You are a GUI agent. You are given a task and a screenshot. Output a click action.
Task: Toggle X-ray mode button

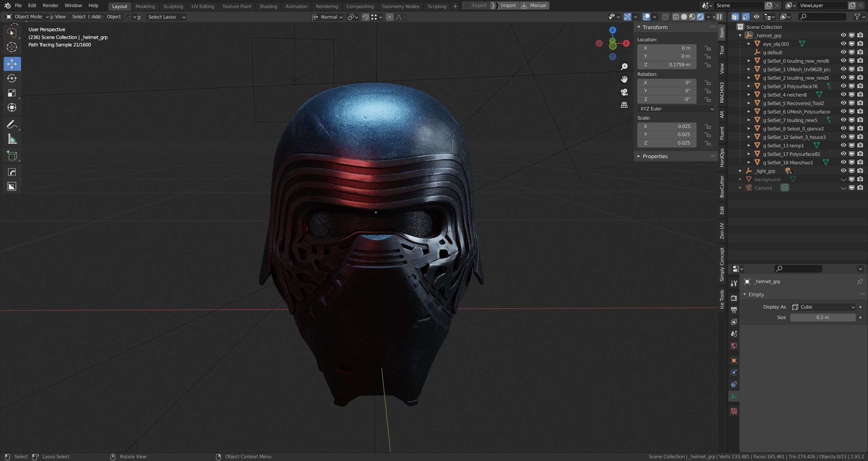point(665,17)
